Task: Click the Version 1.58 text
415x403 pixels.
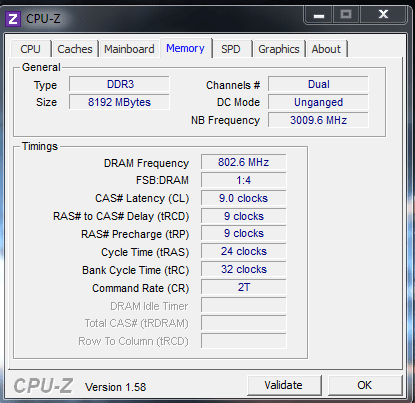Action: (115, 387)
